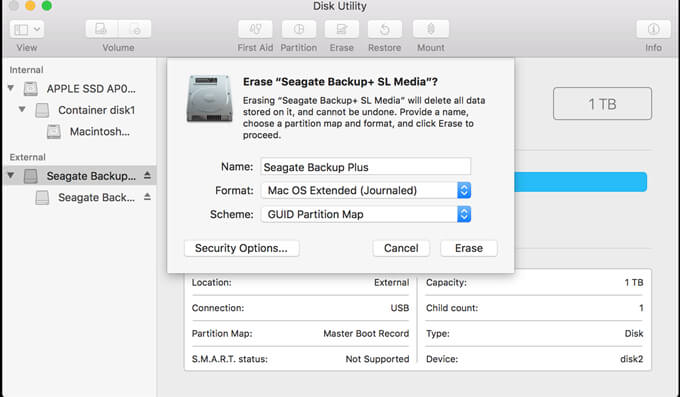Image resolution: width=680 pixels, height=397 pixels.
Task: Click the Capacity value 1 TB in table
Action: tap(634, 282)
